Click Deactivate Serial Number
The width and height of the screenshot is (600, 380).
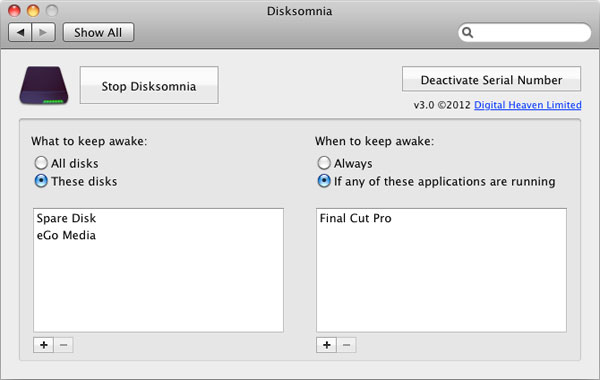(x=491, y=79)
